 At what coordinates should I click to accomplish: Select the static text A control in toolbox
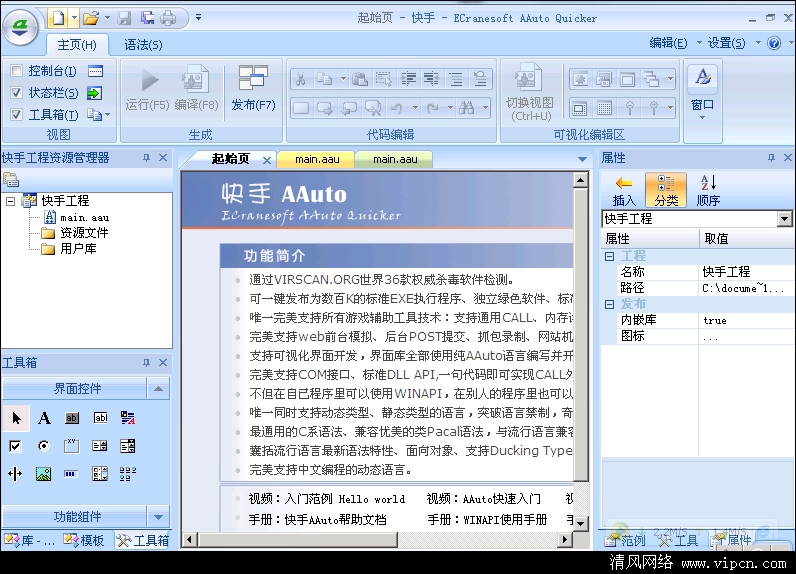click(44, 418)
